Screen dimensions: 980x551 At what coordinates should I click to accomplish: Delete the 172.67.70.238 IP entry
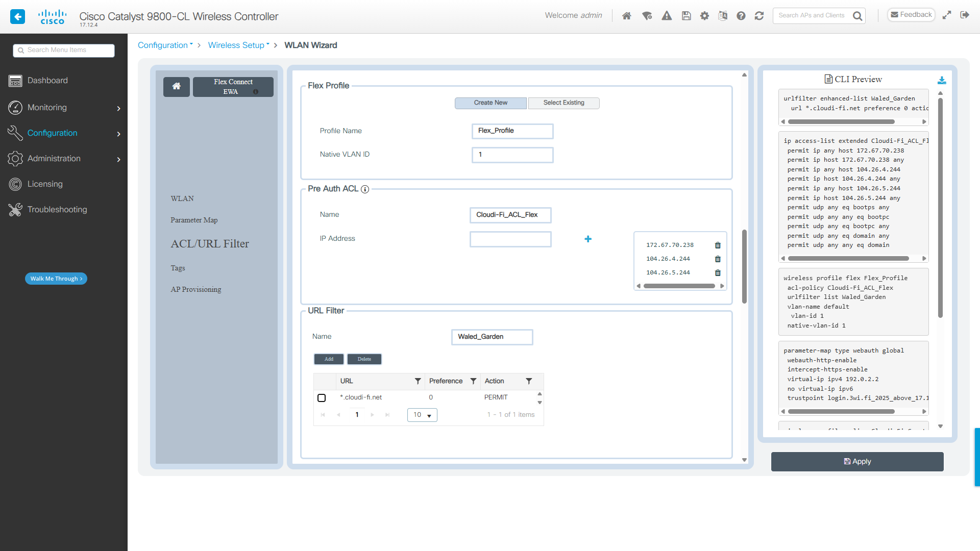718,245
